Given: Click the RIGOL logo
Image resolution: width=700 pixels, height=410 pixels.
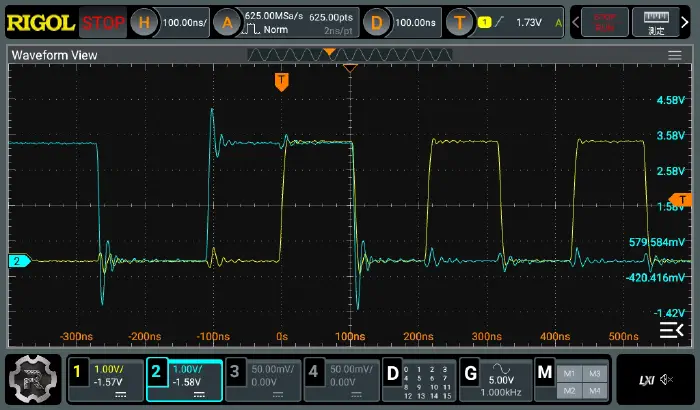Looking at the screenshot, I should 38,21.
